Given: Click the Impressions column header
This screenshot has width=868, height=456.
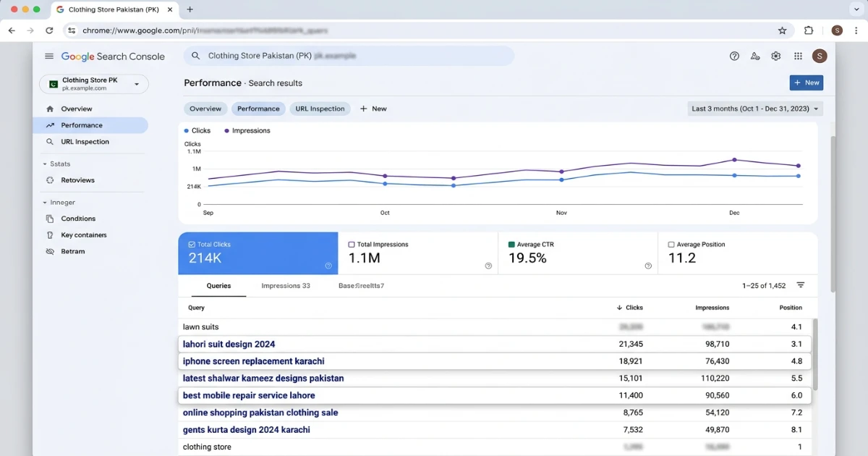Looking at the screenshot, I should click(712, 308).
